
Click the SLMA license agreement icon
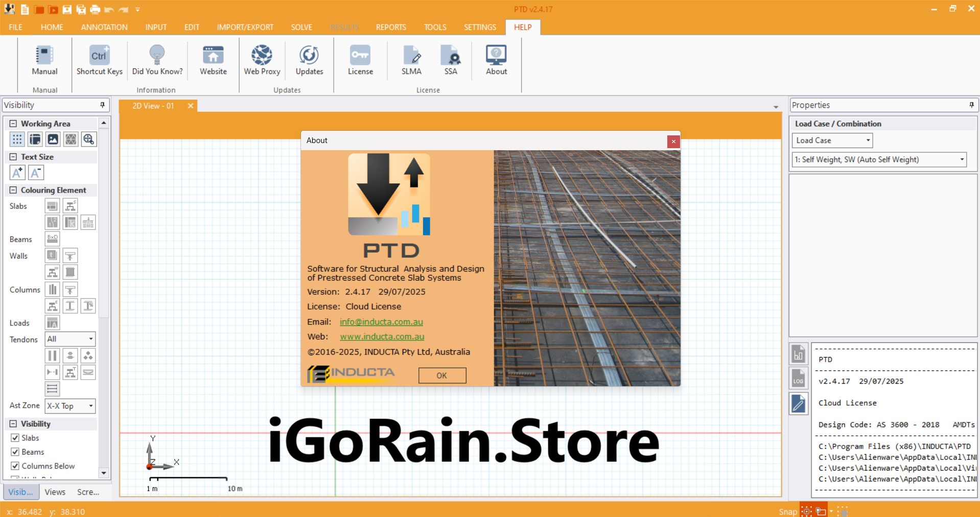411,60
